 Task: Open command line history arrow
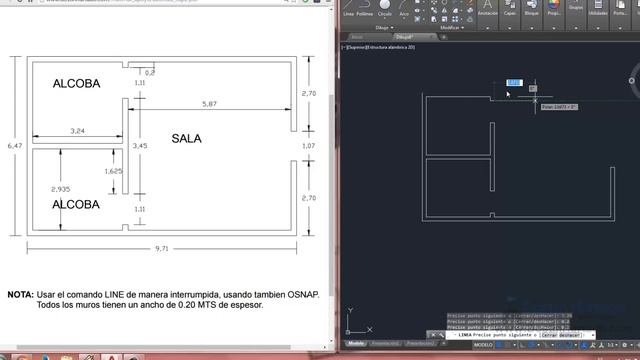593,335
